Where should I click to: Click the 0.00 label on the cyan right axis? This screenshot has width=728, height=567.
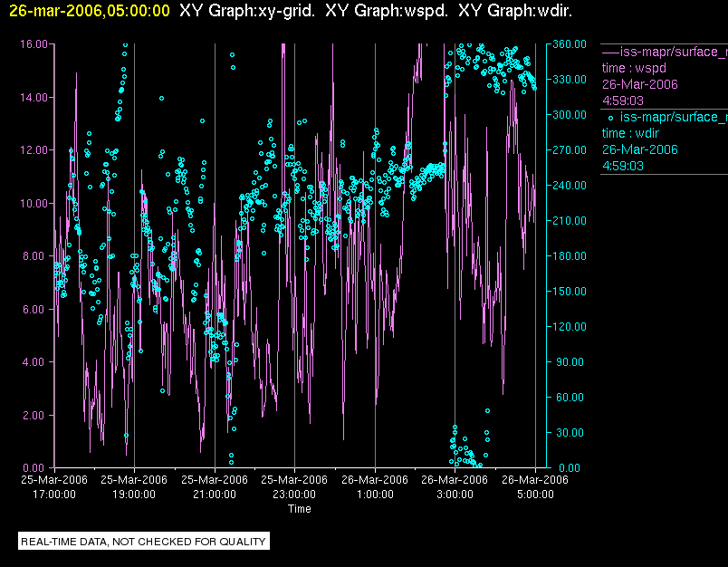coord(570,468)
